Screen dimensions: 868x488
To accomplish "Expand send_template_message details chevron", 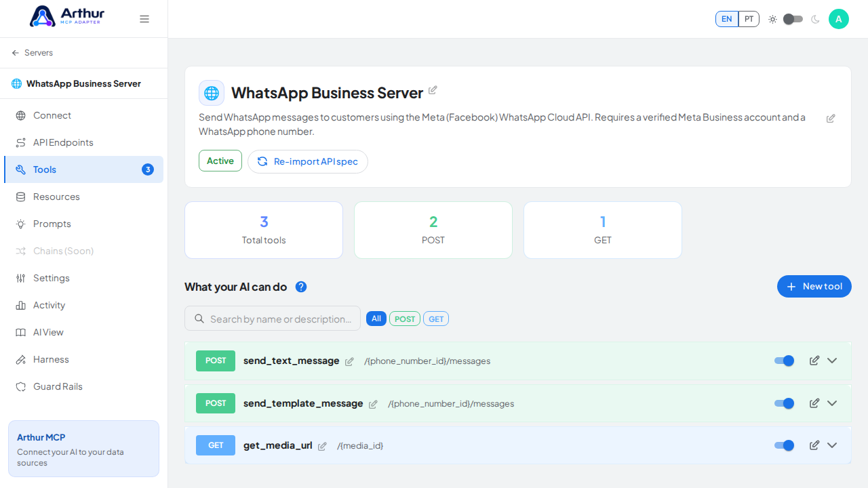I will click(832, 403).
